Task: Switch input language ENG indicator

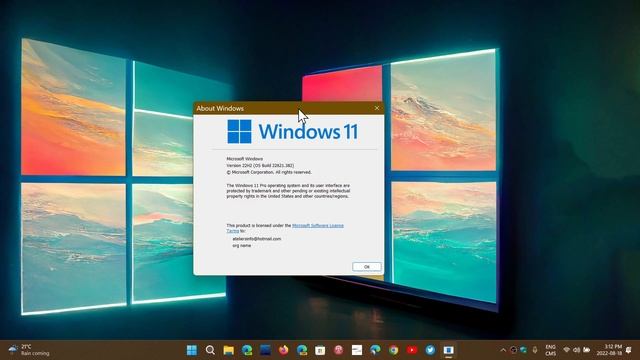Action: [x=551, y=350]
